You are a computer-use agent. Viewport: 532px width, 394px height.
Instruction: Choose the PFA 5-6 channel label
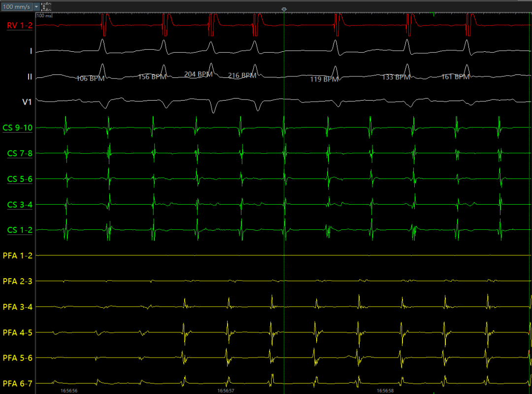point(18,358)
